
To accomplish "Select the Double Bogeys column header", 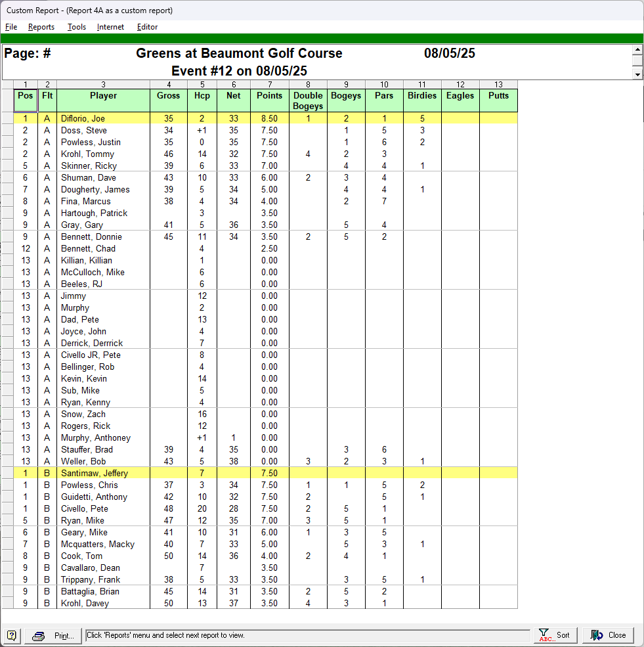I will pos(308,100).
